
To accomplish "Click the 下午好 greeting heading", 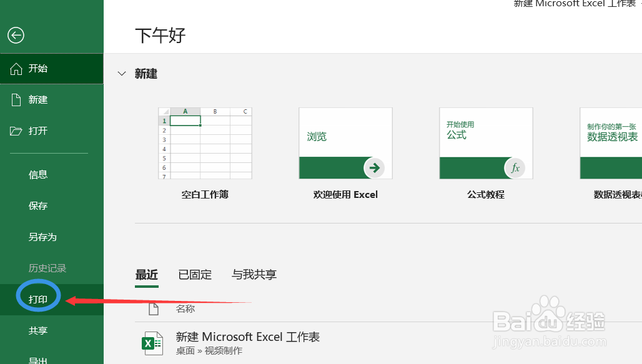I will pos(160,36).
